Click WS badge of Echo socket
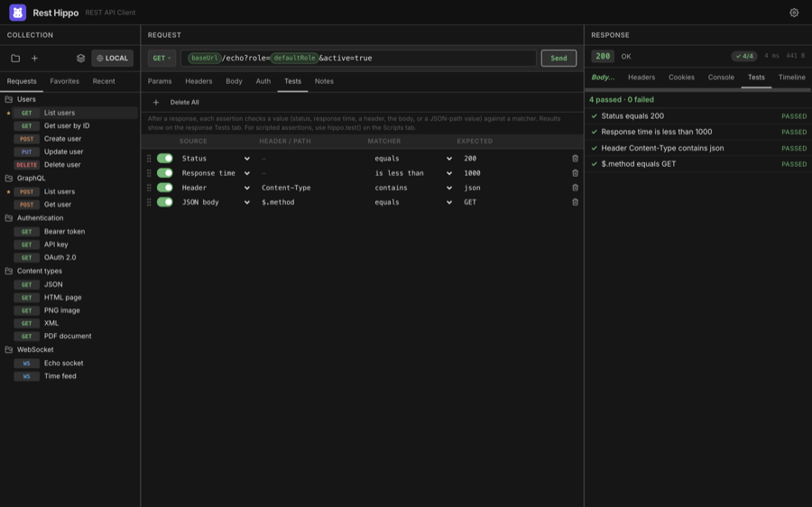 coord(26,363)
